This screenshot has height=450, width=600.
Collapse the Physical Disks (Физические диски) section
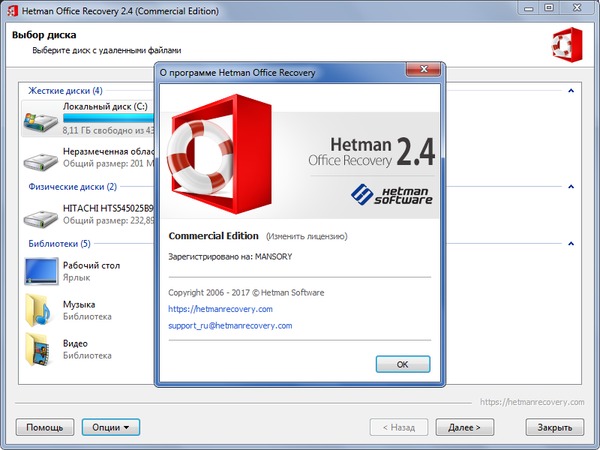point(571,186)
